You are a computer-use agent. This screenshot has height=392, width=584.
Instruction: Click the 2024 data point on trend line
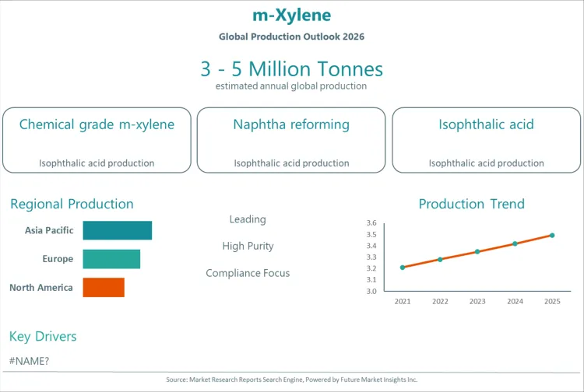pyautogui.click(x=515, y=243)
